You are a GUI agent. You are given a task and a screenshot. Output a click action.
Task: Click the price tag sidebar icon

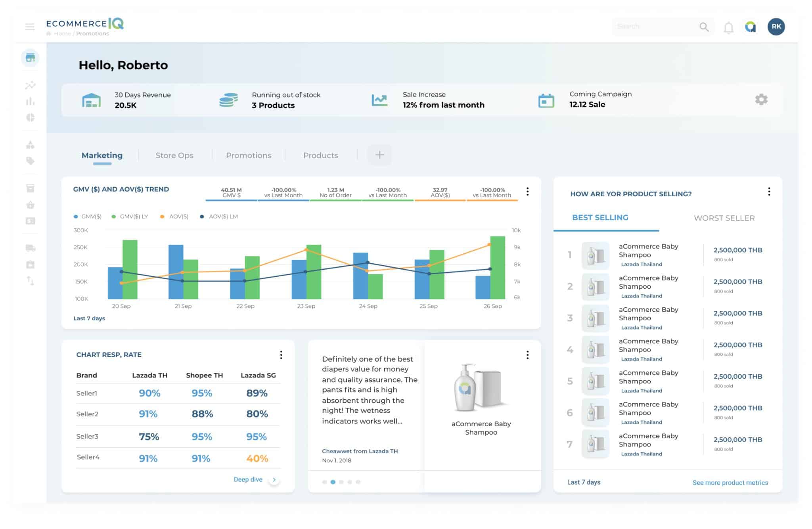pyautogui.click(x=30, y=161)
